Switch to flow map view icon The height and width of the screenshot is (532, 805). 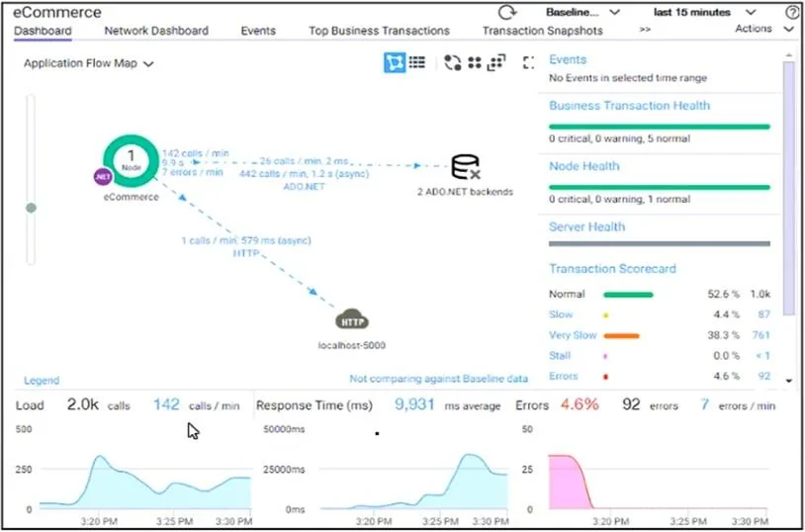coord(395,62)
